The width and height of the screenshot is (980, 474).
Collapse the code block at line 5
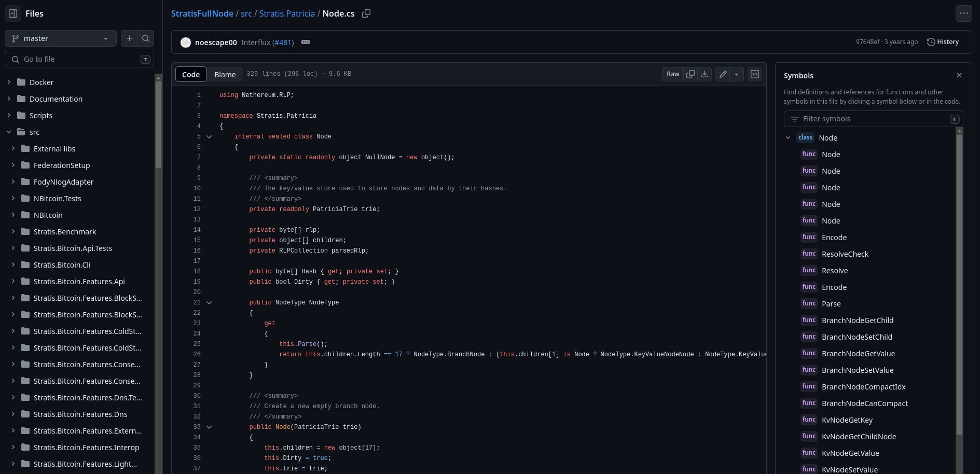pos(209,136)
